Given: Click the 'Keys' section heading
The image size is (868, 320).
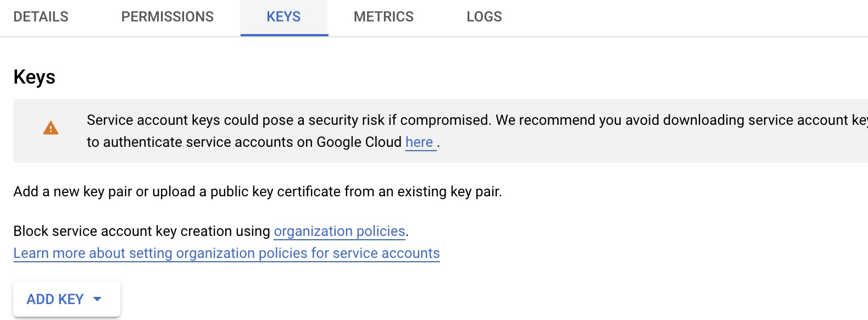Looking at the screenshot, I should 34,77.
